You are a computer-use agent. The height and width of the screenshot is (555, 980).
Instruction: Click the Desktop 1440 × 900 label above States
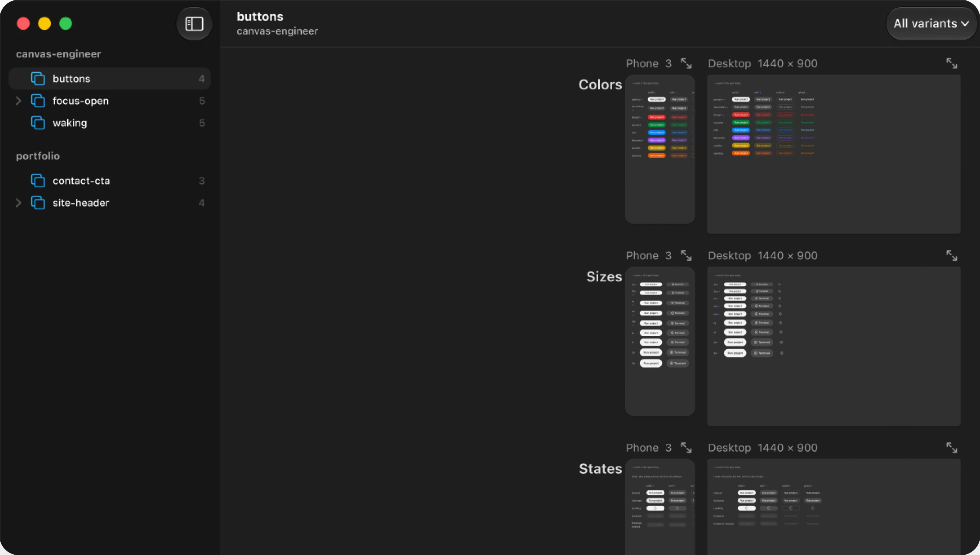762,447
